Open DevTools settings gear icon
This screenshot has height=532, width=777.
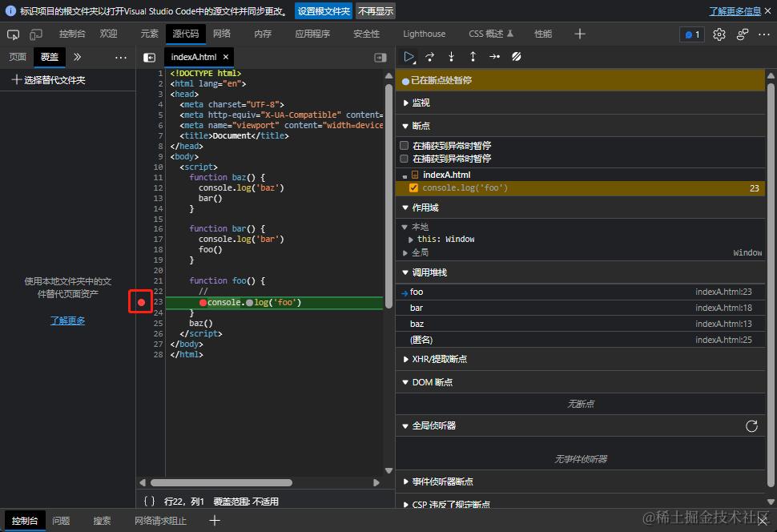point(719,34)
